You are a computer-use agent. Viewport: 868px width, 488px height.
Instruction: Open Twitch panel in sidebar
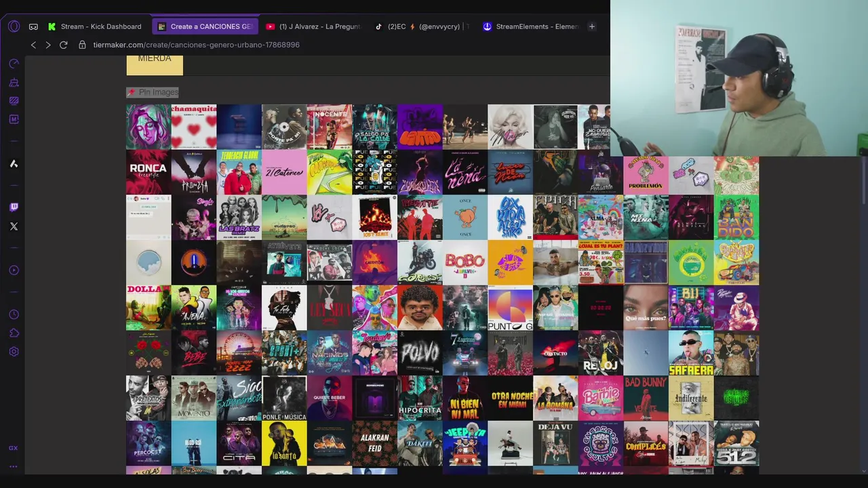coord(14,207)
